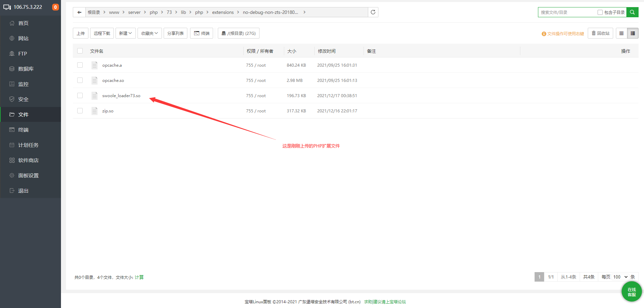Switch to list view layout
Screen dimensions: 644x308
632,33
